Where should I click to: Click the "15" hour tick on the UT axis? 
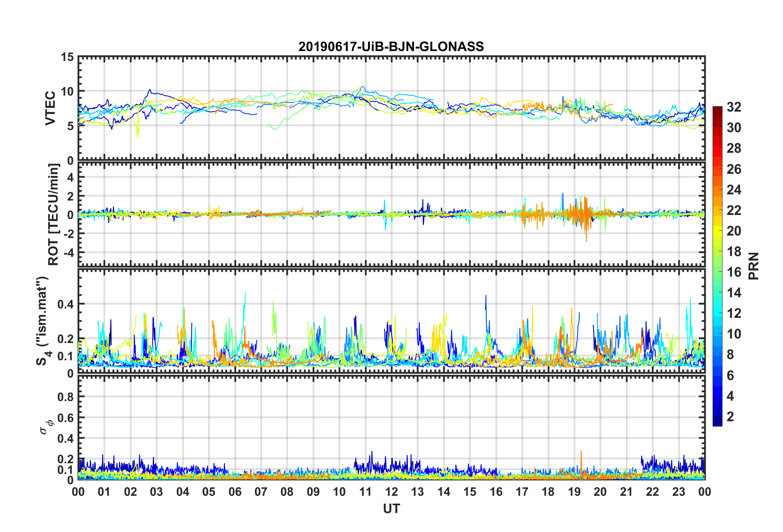tap(470, 492)
